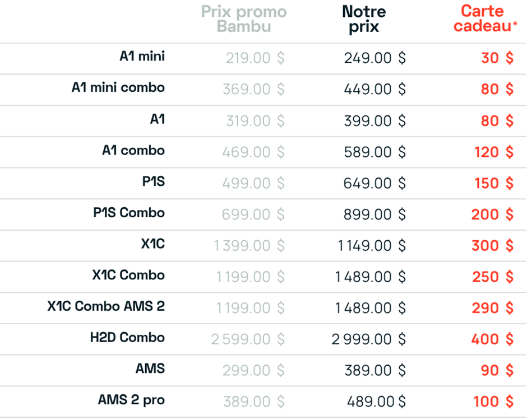Click the "P1S Combo" product name

[x=128, y=213]
